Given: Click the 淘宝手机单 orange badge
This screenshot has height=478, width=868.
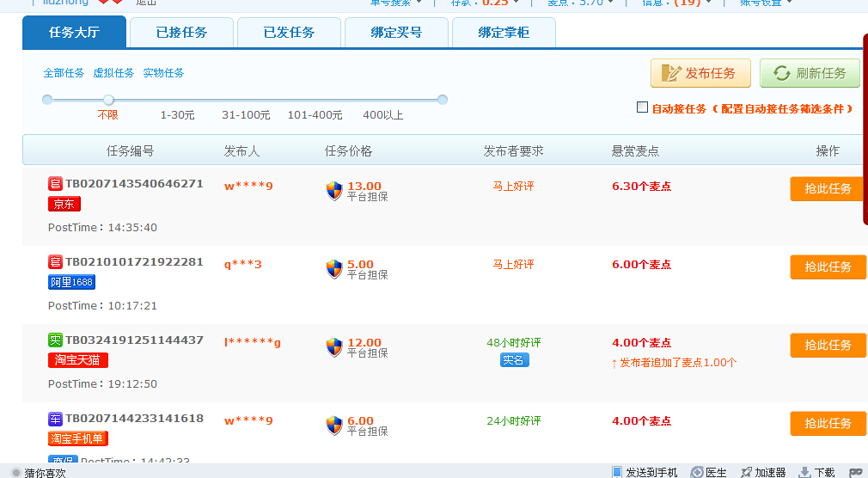Looking at the screenshot, I should pos(77,438).
